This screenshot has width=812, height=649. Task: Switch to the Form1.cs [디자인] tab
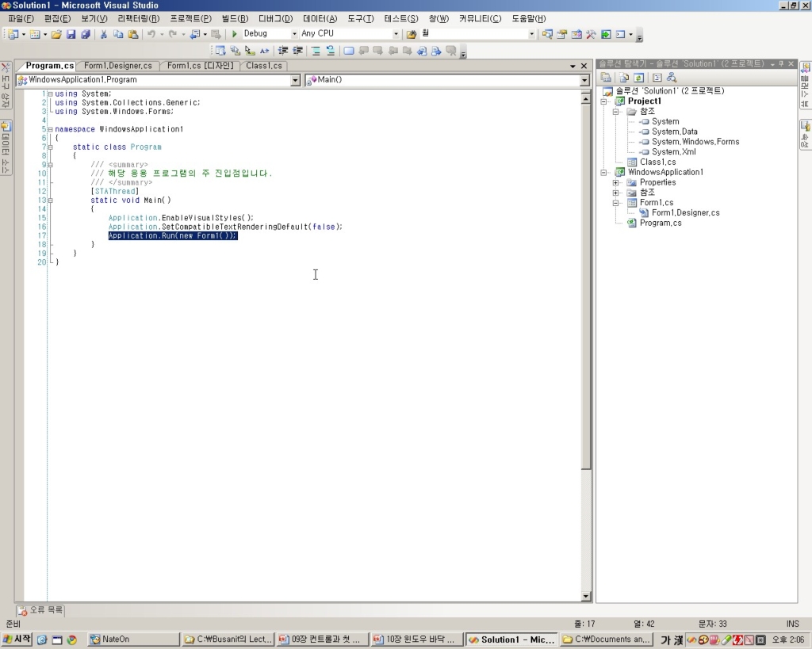pyautogui.click(x=200, y=66)
